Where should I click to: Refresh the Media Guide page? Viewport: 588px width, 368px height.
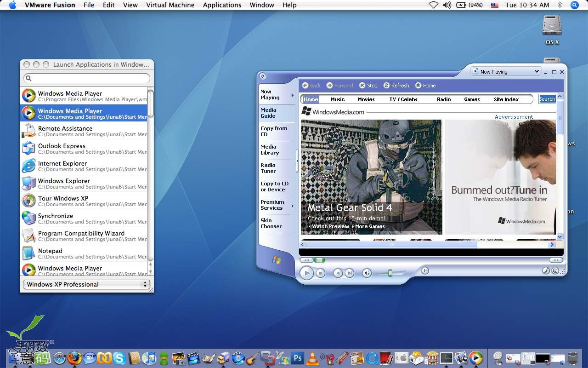point(396,86)
